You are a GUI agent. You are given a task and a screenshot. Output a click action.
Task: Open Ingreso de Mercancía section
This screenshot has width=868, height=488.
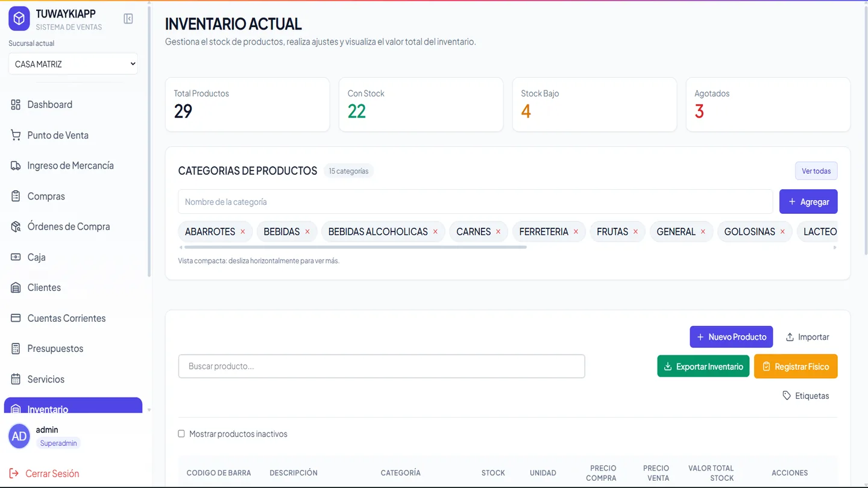point(73,166)
